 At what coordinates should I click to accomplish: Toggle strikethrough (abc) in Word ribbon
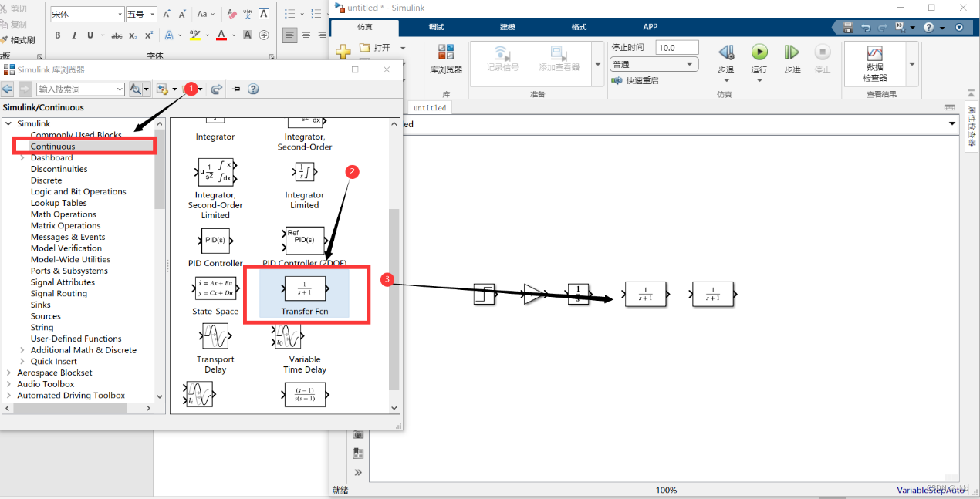coord(117,35)
